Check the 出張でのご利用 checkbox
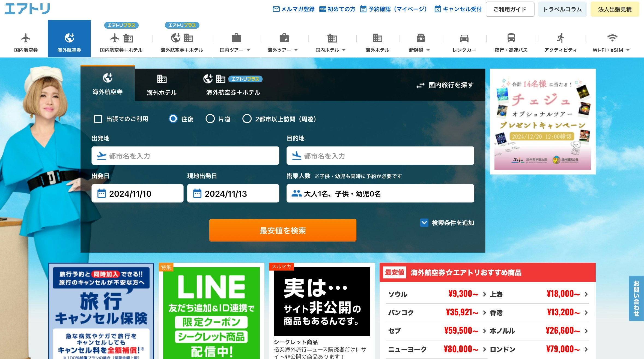 click(x=98, y=119)
